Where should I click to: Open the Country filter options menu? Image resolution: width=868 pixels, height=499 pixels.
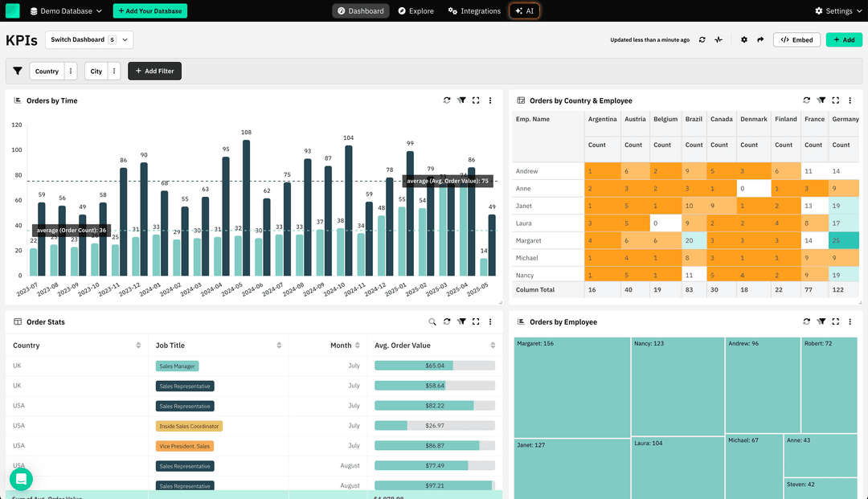(x=70, y=71)
